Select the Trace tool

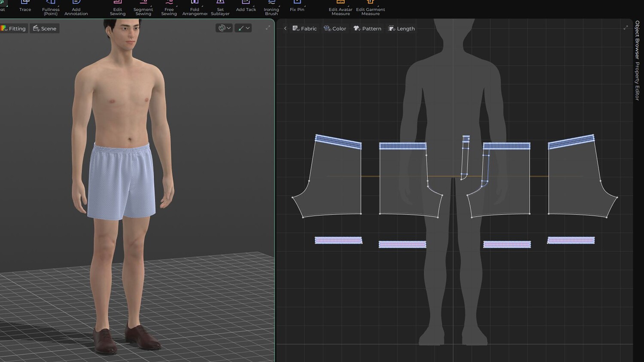(x=25, y=6)
